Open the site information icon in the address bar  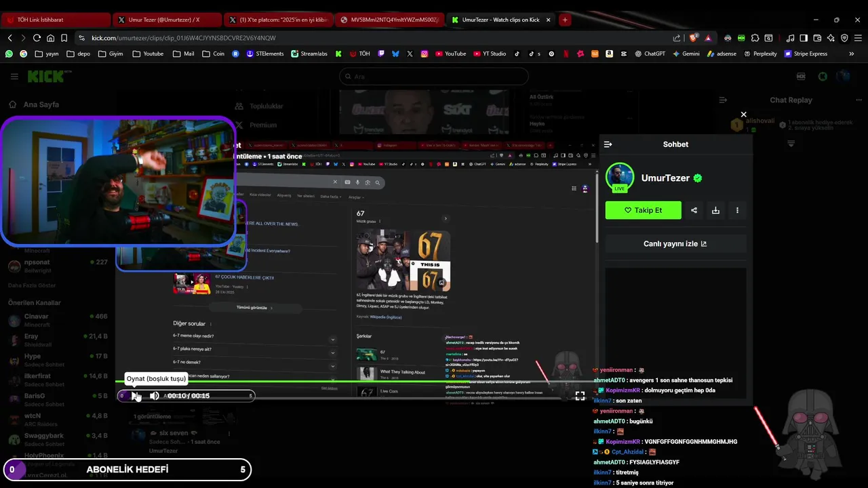coord(82,38)
